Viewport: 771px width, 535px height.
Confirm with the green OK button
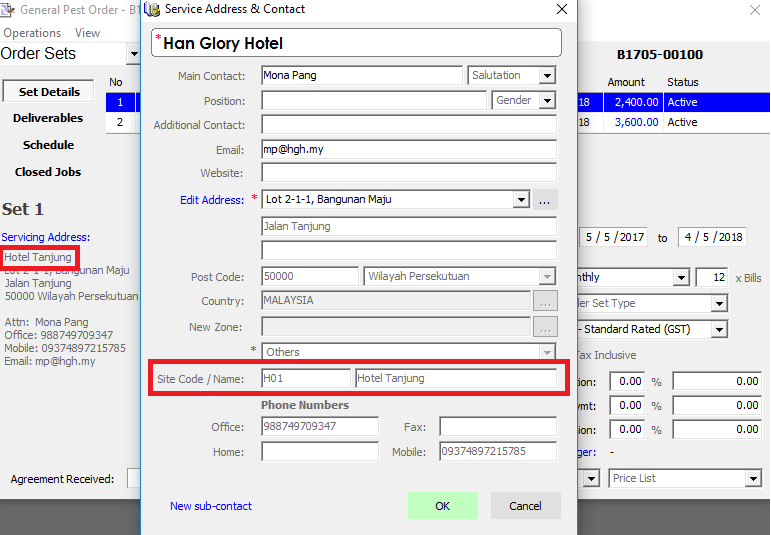443,505
